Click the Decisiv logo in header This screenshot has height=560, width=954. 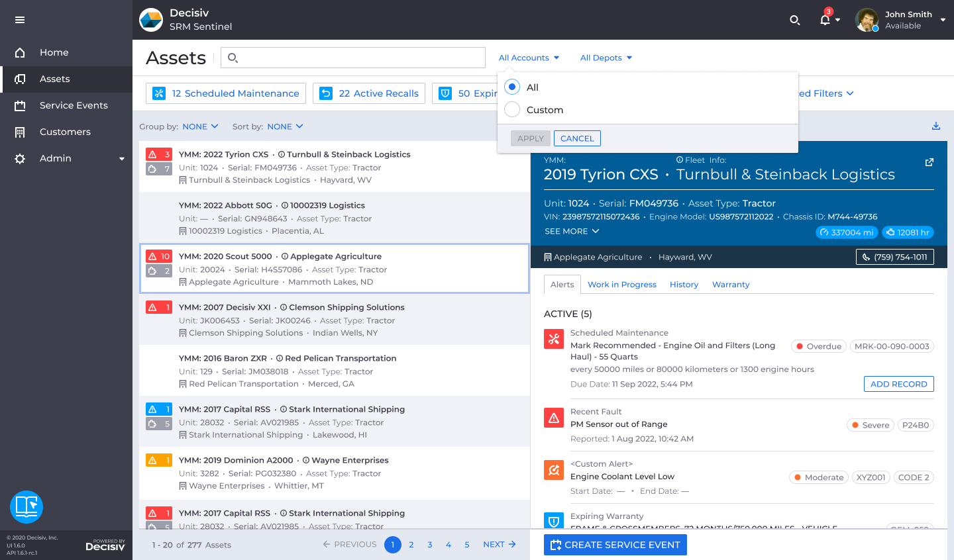pyautogui.click(x=151, y=20)
